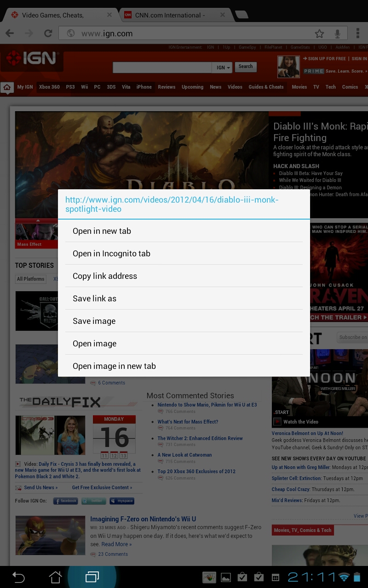
Task: Click the F-Zero article thumbnail
Action: (x=50, y=535)
